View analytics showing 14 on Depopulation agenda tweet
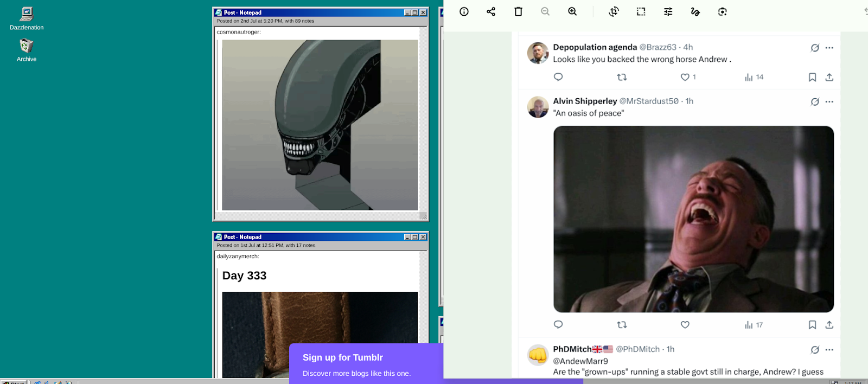This screenshot has width=868, height=384. coord(754,77)
